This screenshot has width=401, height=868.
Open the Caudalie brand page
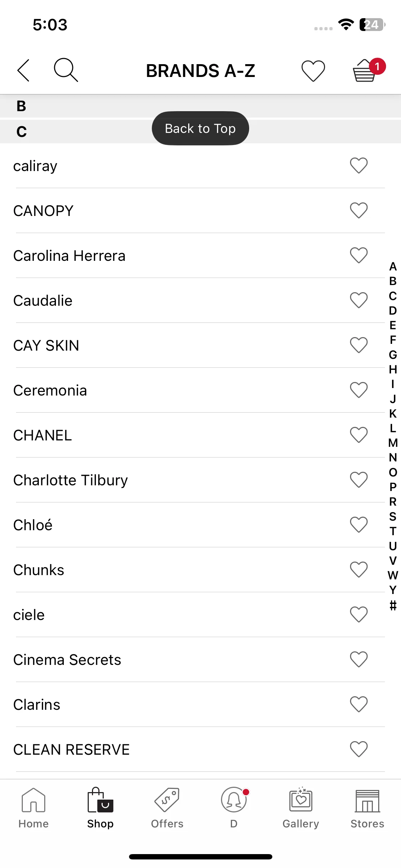pyautogui.click(x=43, y=301)
